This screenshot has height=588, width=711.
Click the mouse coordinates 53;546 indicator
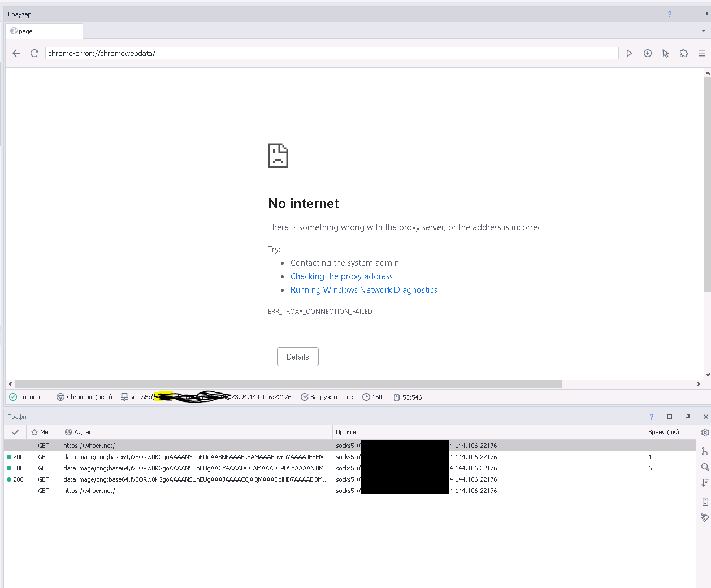407,397
